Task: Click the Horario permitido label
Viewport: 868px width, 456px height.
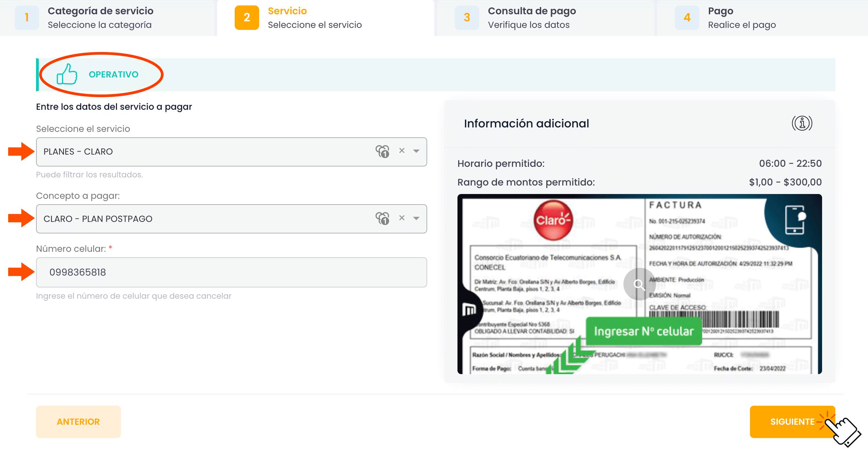Action: pyautogui.click(x=501, y=163)
